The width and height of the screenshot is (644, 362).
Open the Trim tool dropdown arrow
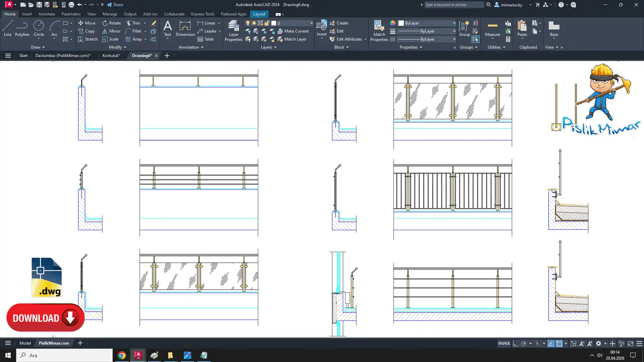coord(145,23)
